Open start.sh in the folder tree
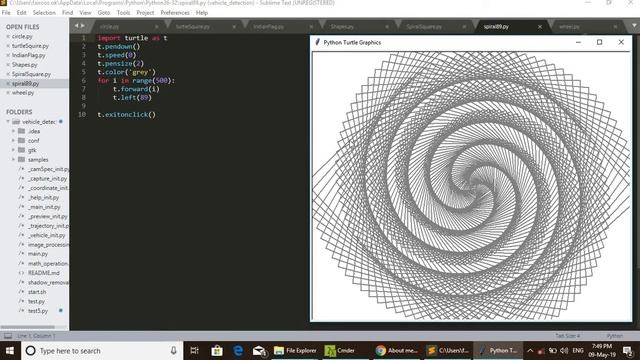 pyautogui.click(x=37, y=292)
